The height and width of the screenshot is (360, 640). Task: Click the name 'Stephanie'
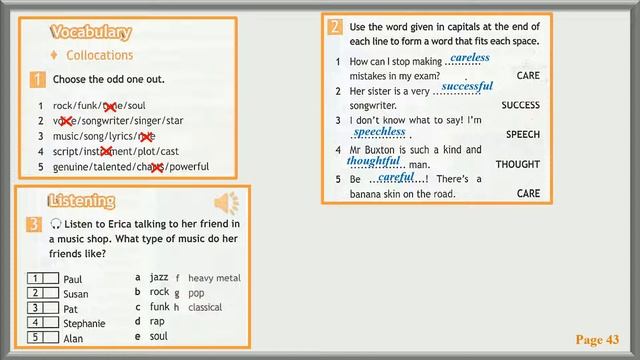click(84, 323)
